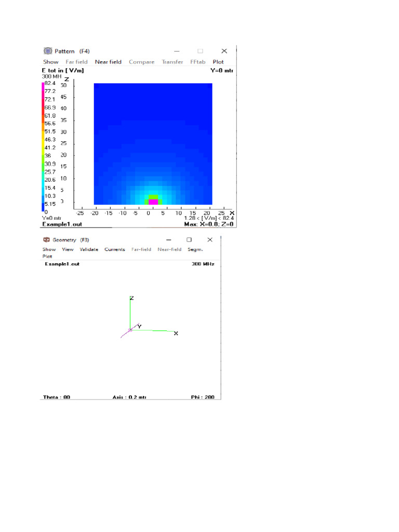The image size is (399, 532).
Task: Close the Pattern (F4) window
Action: [224, 51]
